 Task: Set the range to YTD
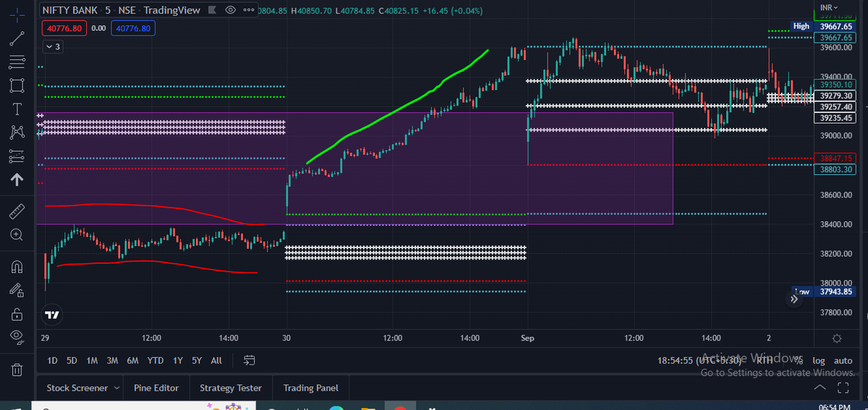pos(155,360)
